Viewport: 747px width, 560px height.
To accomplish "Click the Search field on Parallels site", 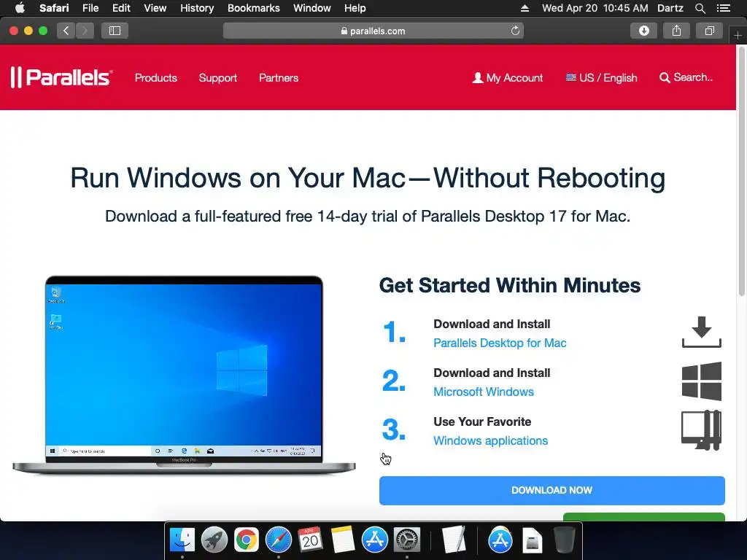I will pos(686,77).
